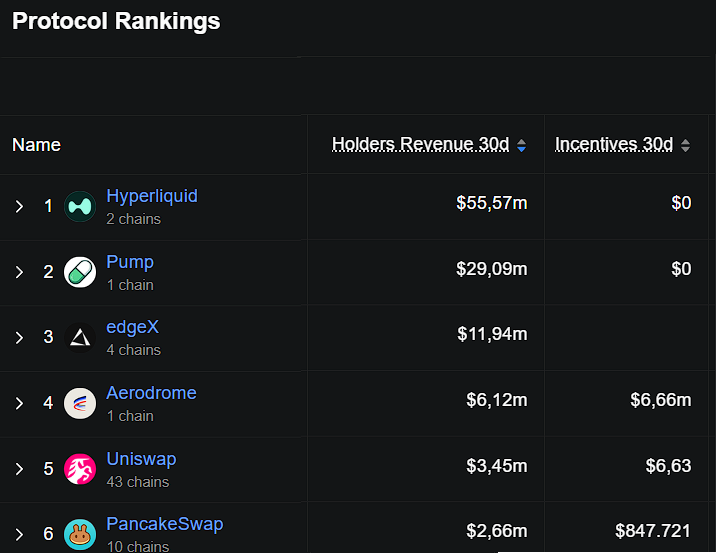Click rank number 3 beside edgeX
The width and height of the screenshot is (716, 553).
(48, 337)
